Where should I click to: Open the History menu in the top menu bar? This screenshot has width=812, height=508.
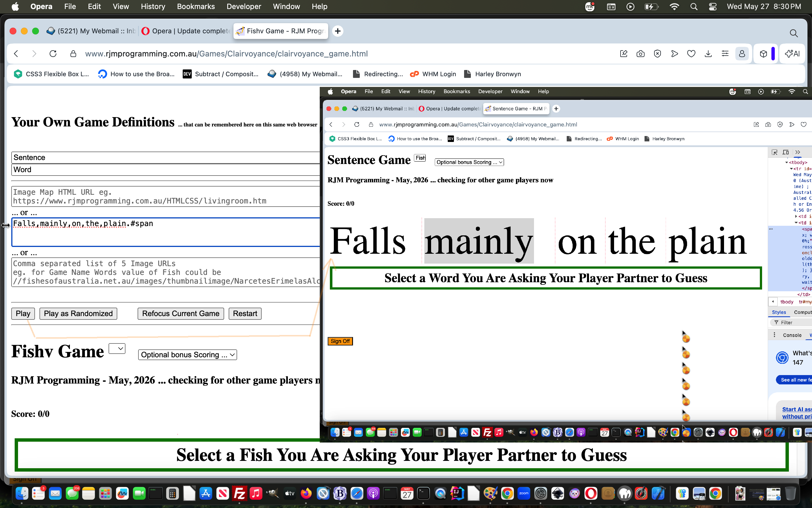(x=153, y=7)
